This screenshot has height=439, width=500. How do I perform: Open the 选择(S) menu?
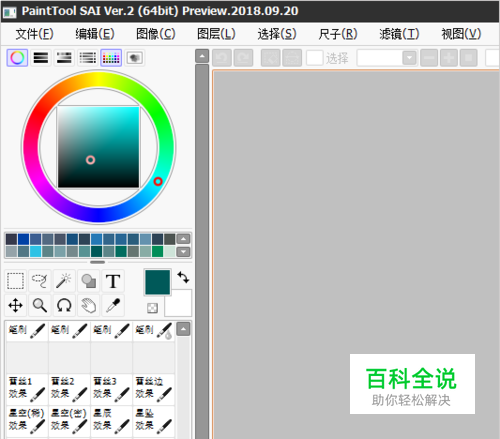tap(277, 34)
